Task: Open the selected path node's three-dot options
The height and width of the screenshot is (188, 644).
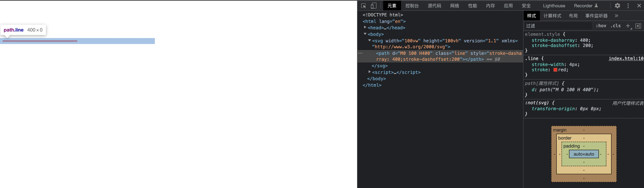Action: click(x=360, y=53)
